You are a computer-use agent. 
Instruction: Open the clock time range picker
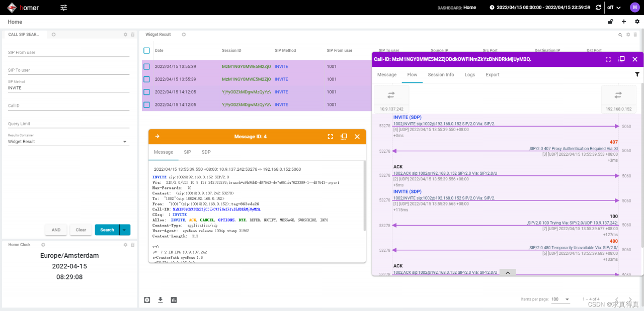click(539, 8)
